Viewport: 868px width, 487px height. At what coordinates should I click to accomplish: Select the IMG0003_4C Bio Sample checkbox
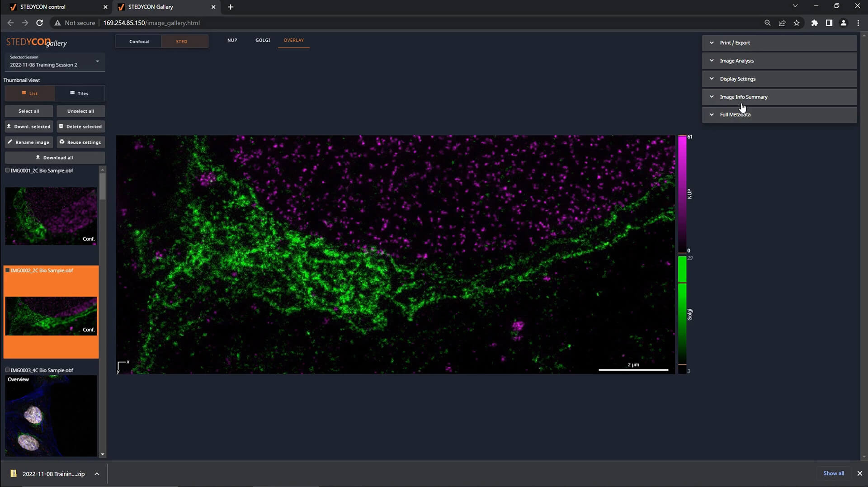7,370
